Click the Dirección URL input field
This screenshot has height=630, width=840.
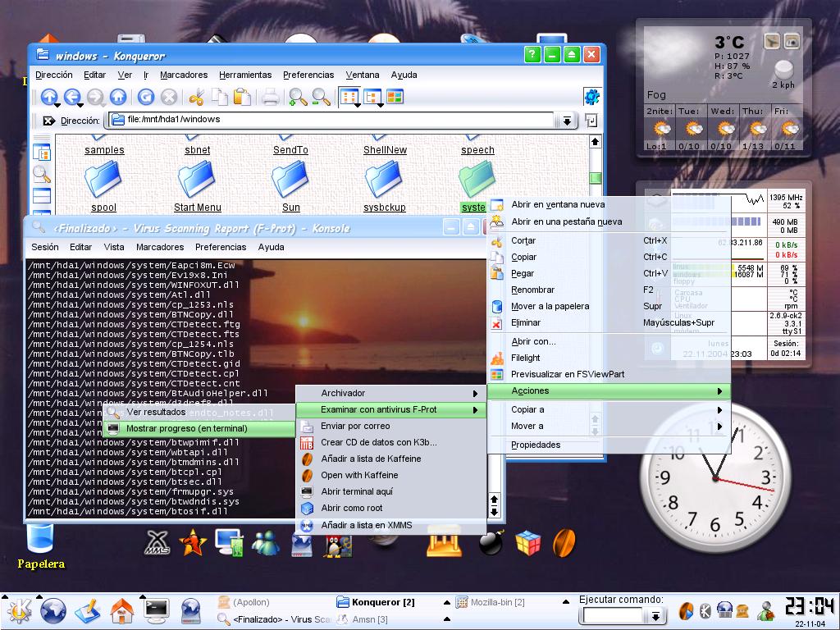coord(331,120)
